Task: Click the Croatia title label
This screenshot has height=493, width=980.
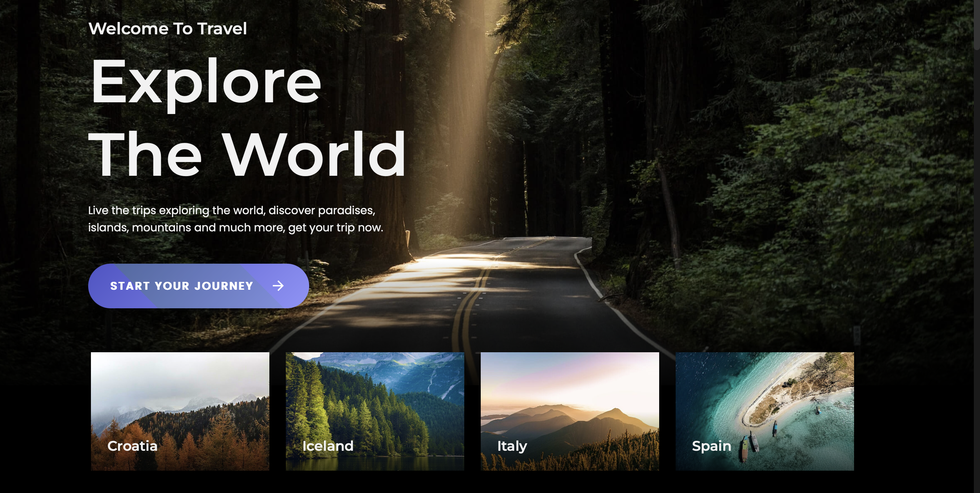Action: [132, 446]
